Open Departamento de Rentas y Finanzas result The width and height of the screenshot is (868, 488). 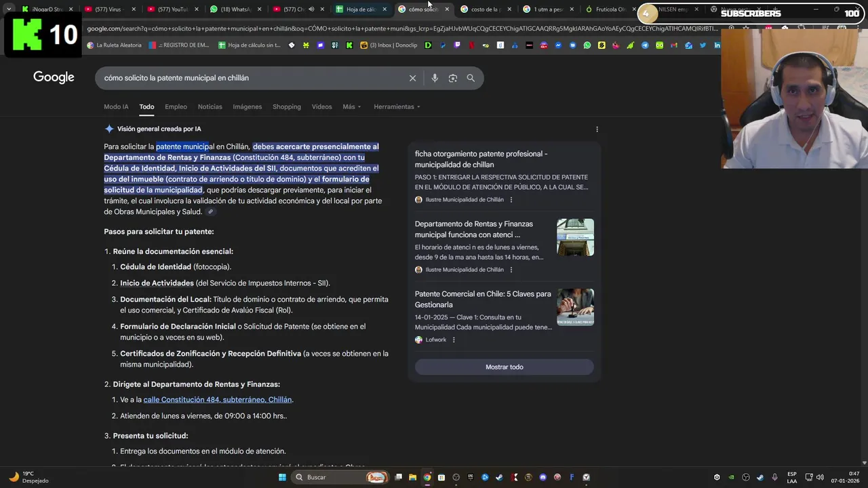(x=474, y=229)
